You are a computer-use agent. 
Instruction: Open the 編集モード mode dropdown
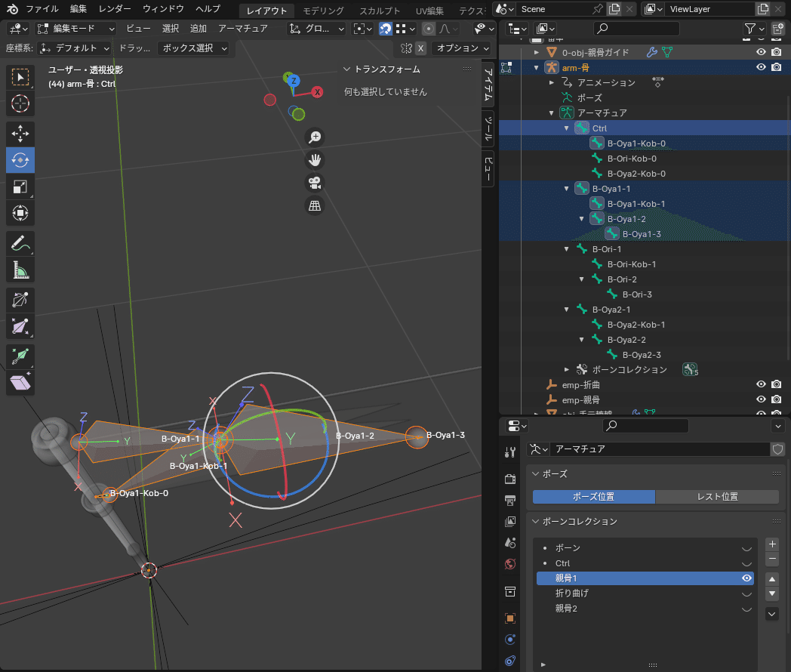[x=75, y=28]
